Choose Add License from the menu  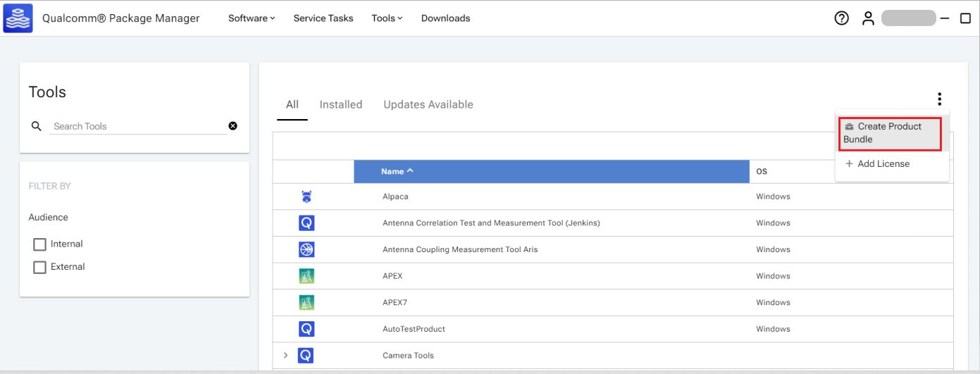(x=877, y=163)
